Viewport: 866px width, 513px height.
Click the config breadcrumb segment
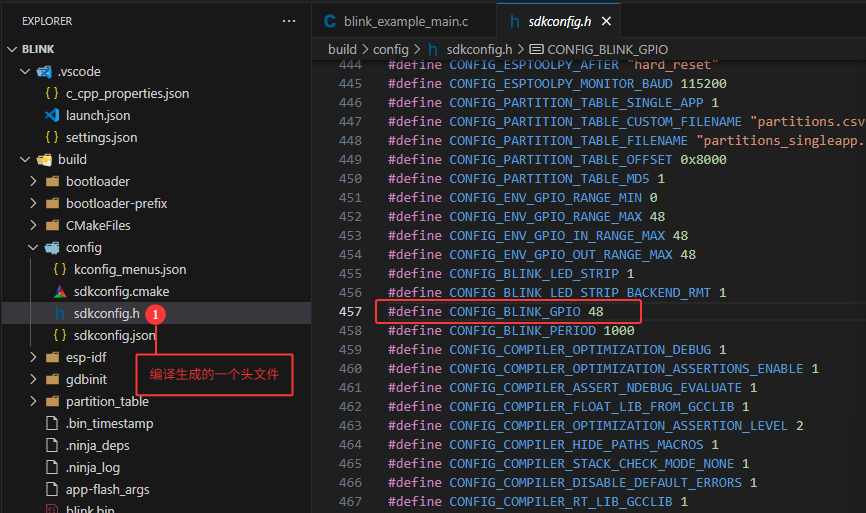pos(390,50)
